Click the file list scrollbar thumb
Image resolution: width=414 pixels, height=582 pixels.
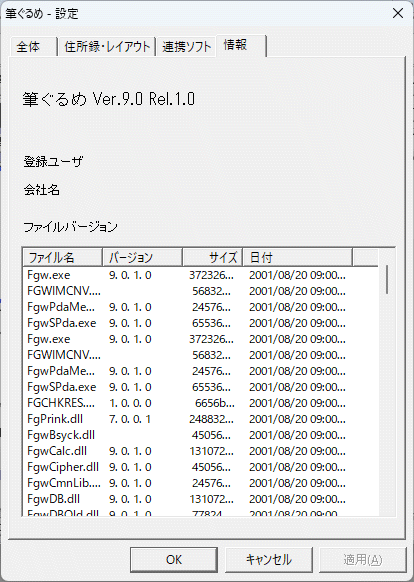387,279
